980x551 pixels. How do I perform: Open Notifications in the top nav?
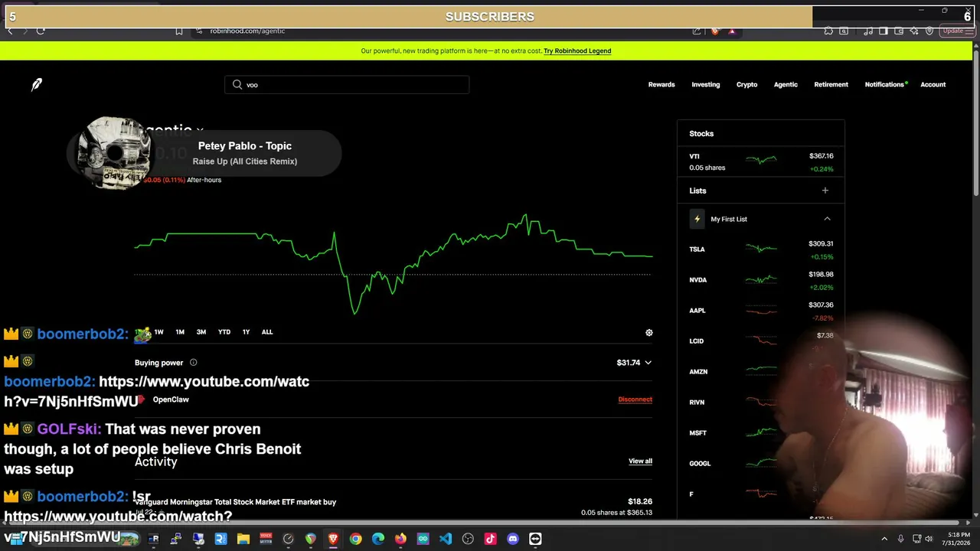[884, 85]
